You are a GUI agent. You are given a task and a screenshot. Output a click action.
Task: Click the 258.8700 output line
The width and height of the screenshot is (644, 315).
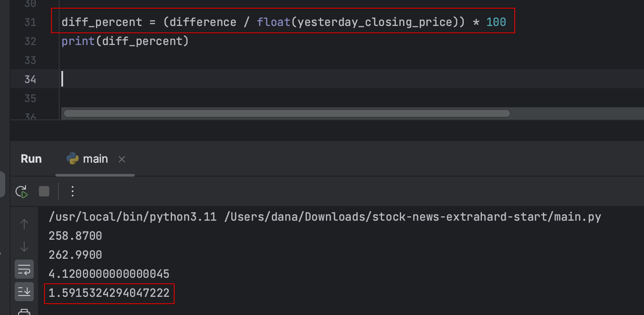pos(75,236)
